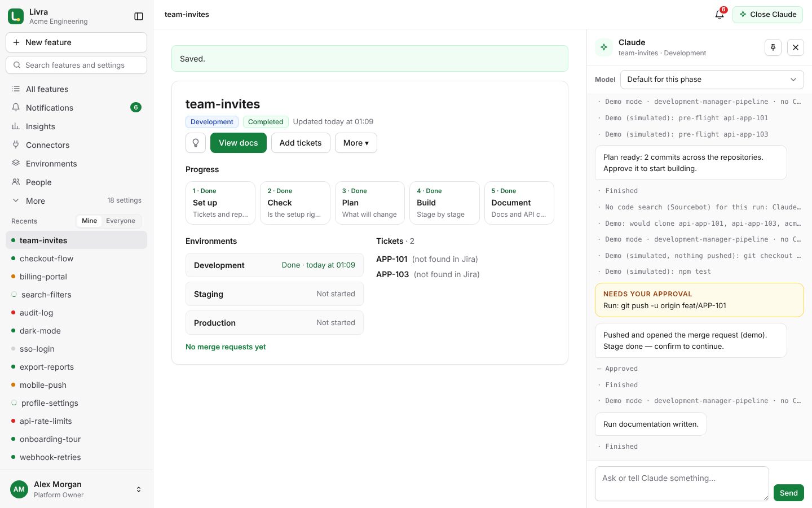The height and width of the screenshot is (508, 812).
Task: Expand the More settings section
Action: click(76, 201)
